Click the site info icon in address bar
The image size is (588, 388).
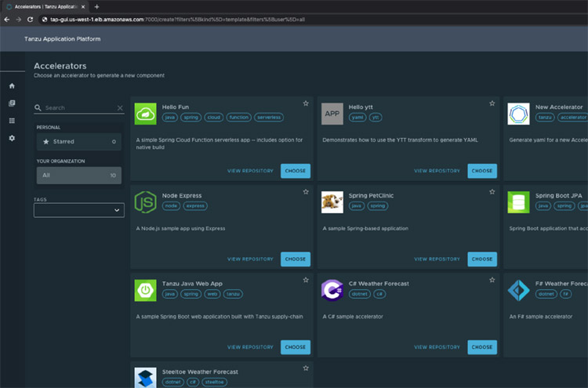(x=45, y=20)
